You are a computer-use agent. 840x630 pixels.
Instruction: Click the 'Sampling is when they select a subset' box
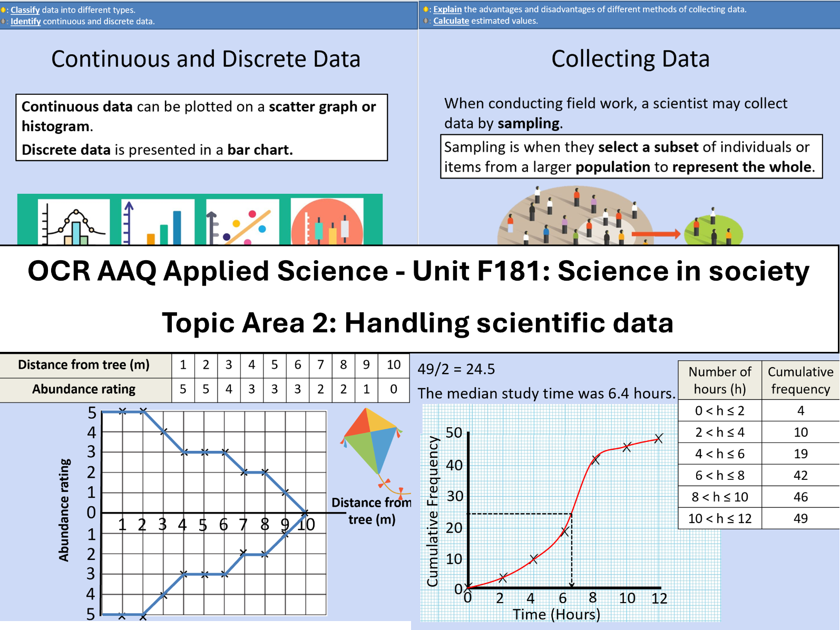(631, 157)
